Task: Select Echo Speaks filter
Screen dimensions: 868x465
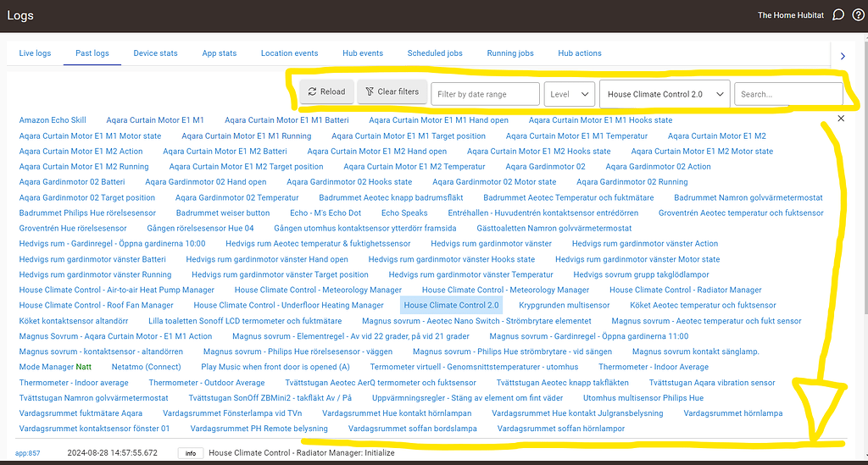Action: (x=404, y=213)
